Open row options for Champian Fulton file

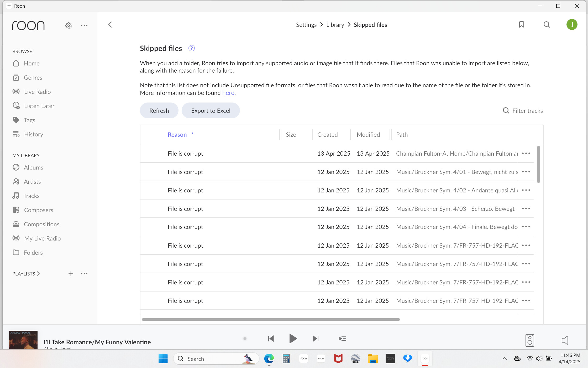pos(526,153)
